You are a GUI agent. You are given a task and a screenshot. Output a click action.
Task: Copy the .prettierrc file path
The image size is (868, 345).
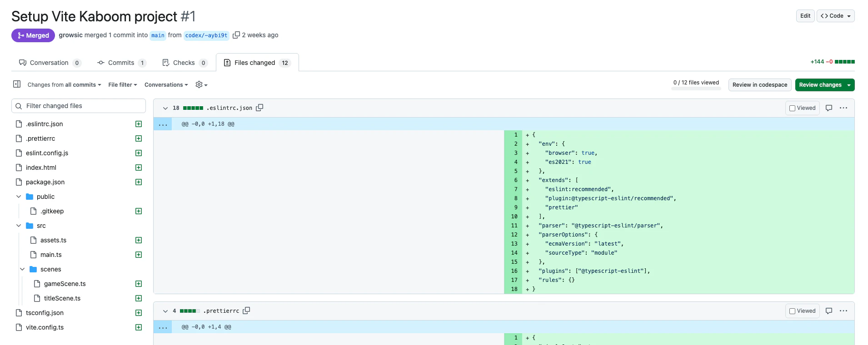coord(246,310)
